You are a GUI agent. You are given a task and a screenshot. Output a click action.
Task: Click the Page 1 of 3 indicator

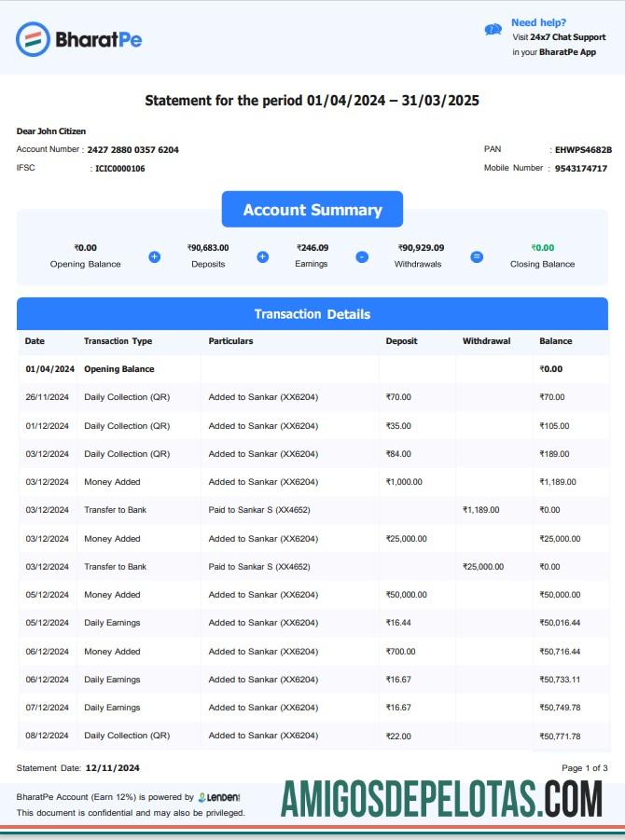pyautogui.click(x=584, y=768)
